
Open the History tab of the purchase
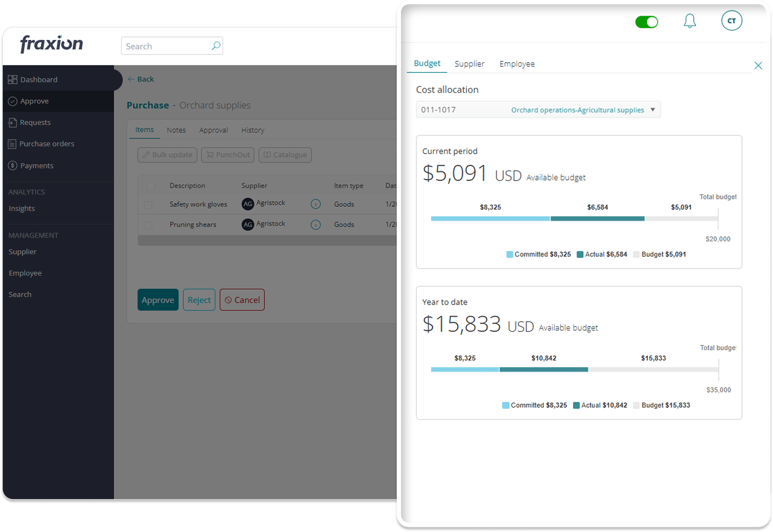point(253,130)
